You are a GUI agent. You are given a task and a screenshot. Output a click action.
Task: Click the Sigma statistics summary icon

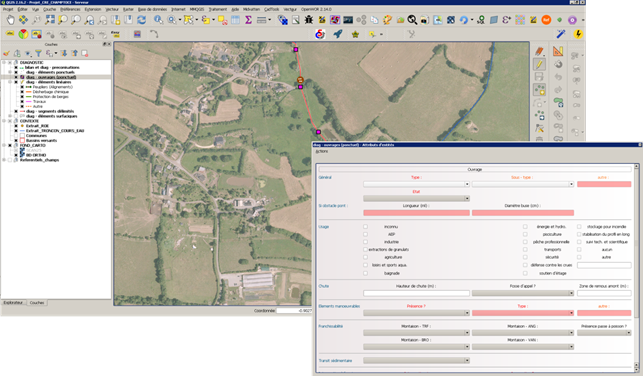[x=248, y=20]
